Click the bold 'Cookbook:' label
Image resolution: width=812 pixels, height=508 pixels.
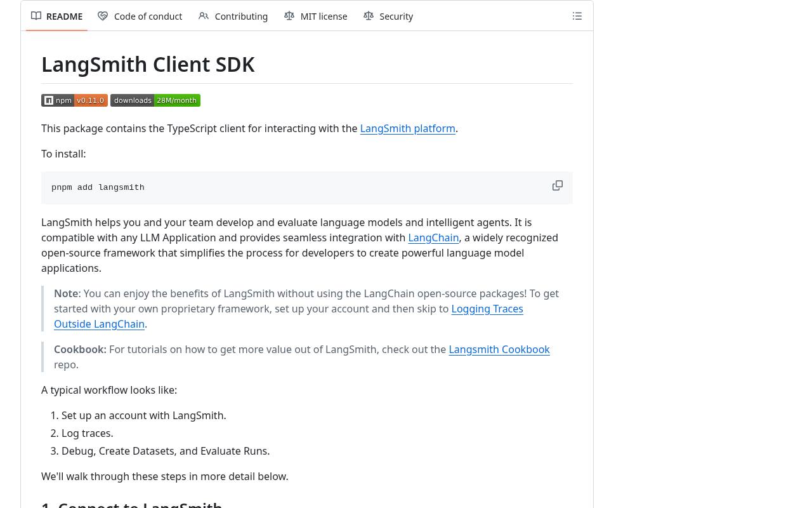[x=80, y=349]
